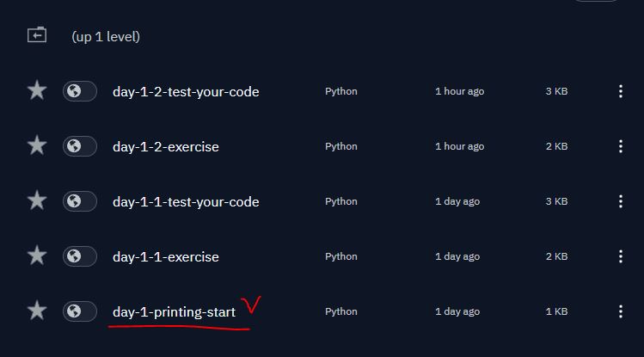The height and width of the screenshot is (357, 644).
Task: Open the three-dot menu for day-1-printing-start
Action: click(621, 311)
